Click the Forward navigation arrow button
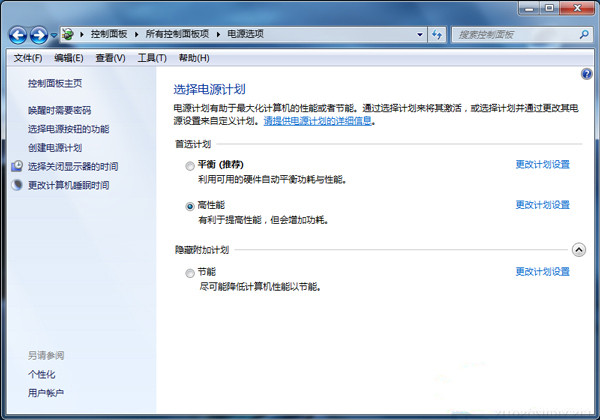 click(x=39, y=35)
